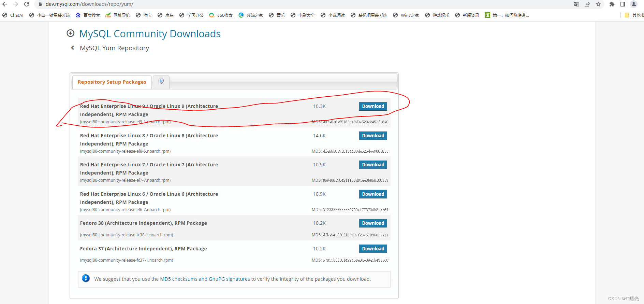Viewport: 644px width, 304px height.
Task: Open the 京东 bookmark
Action: pos(166,15)
